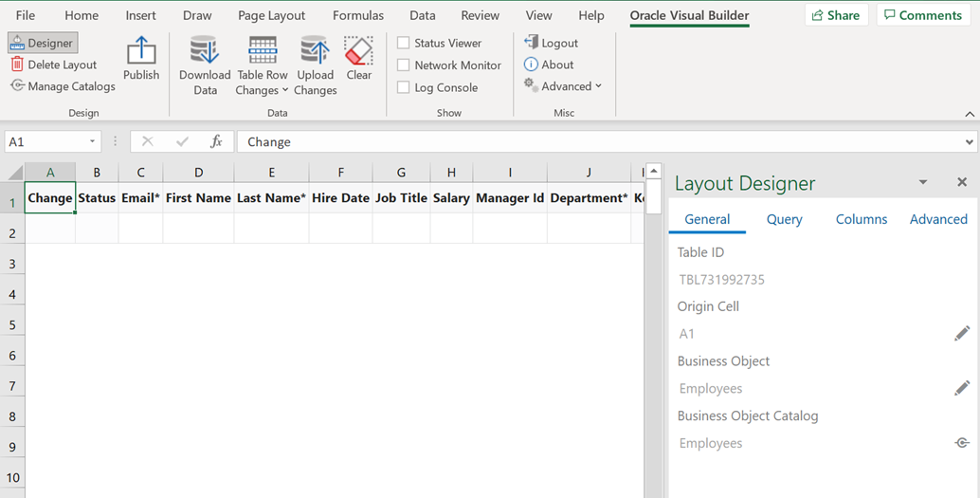Click the Logout button
Screen dimensions: 980x498
(x=552, y=43)
